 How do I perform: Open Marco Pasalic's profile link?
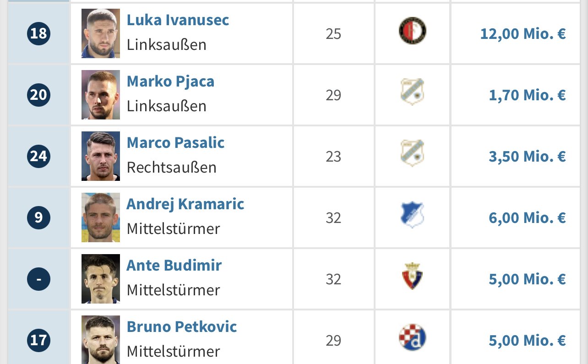point(175,142)
